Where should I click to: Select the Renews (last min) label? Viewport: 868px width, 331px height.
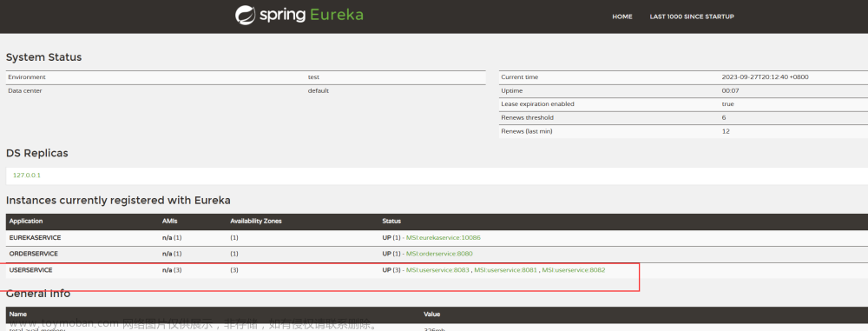coord(527,131)
